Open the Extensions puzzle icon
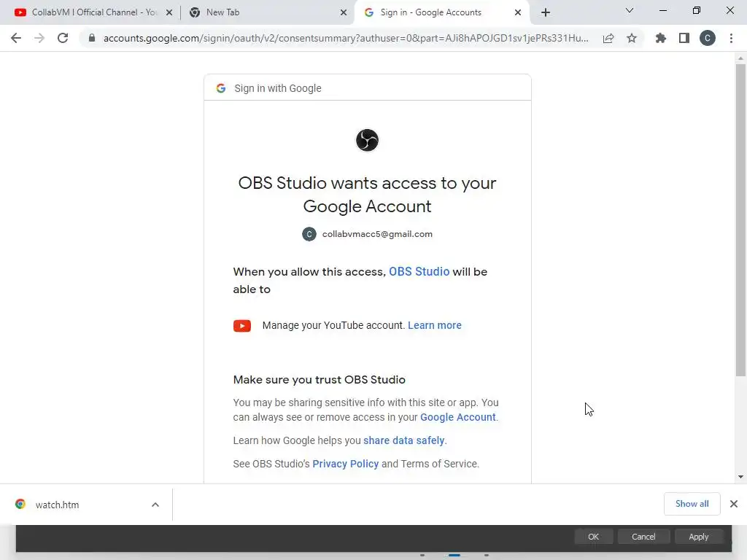Screen dimensions: 747x560 pyautogui.click(x=661, y=38)
